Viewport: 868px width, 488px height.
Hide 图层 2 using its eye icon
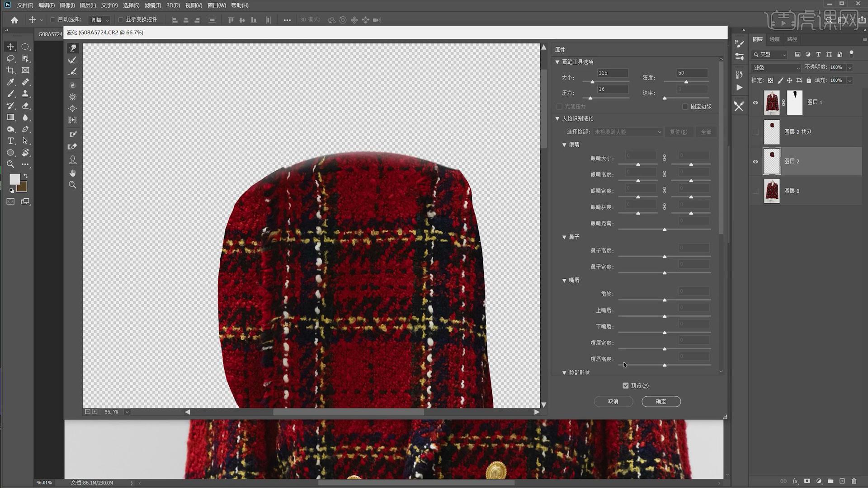[x=755, y=161]
